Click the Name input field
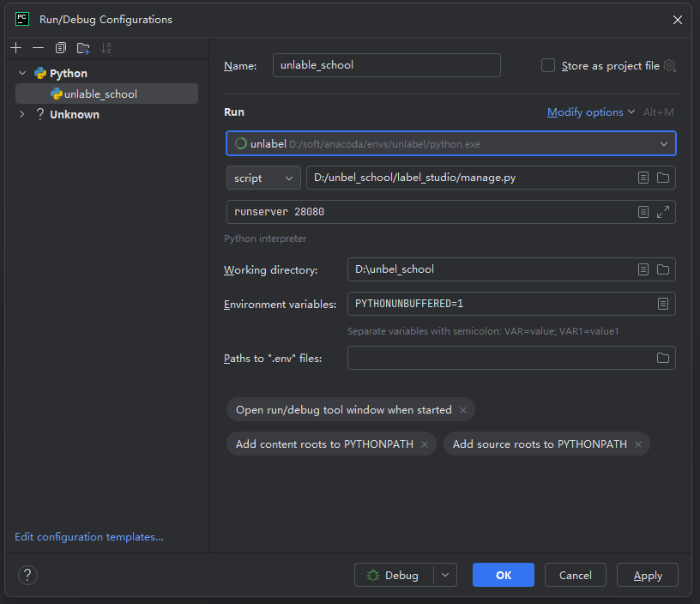Image resolution: width=700 pixels, height=604 pixels. pyautogui.click(x=387, y=65)
